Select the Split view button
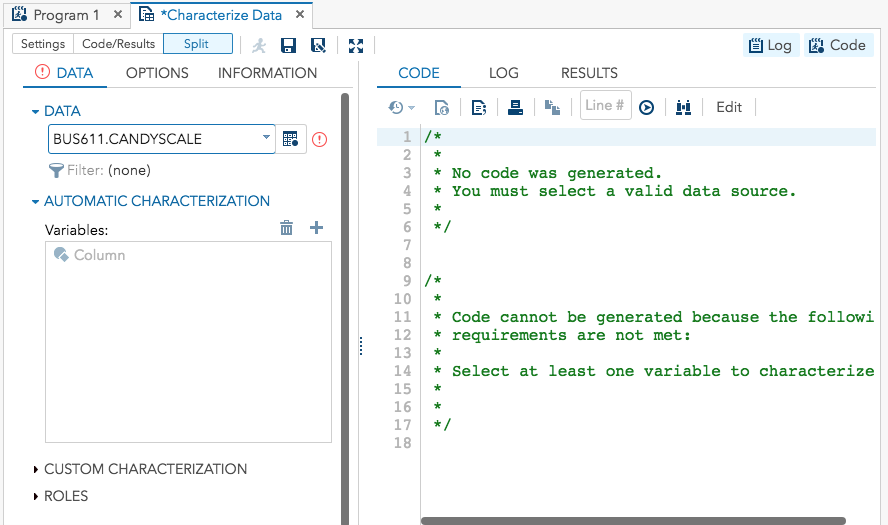The width and height of the screenshot is (888, 525). coord(198,44)
